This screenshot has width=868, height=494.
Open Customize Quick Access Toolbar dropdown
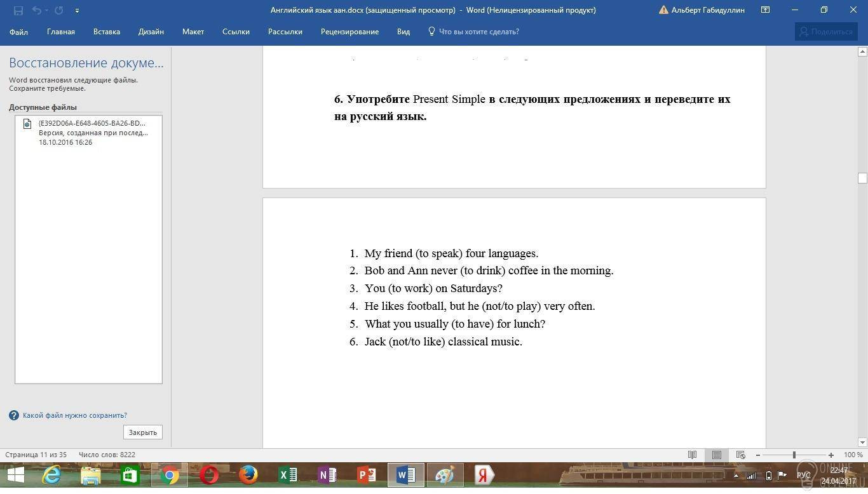77,10
